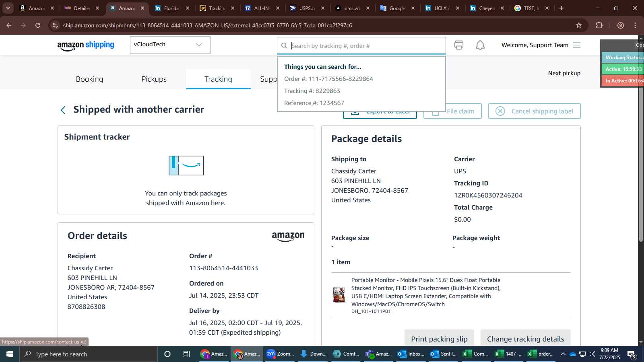The height and width of the screenshot is (362, 644).
Task: Click the Working Status overlay label
Action: 623,58
